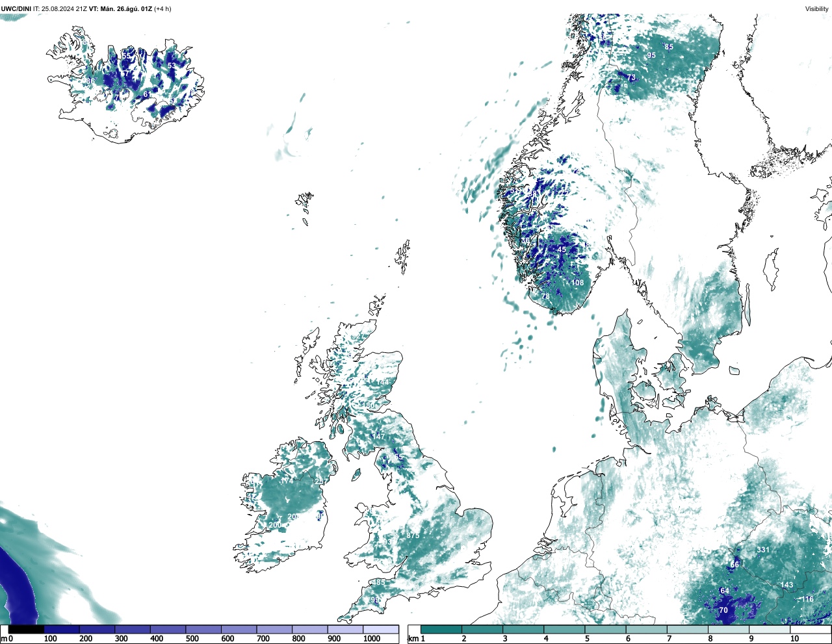Click the 3 tick on the km legend

click(x=504, y=639)
